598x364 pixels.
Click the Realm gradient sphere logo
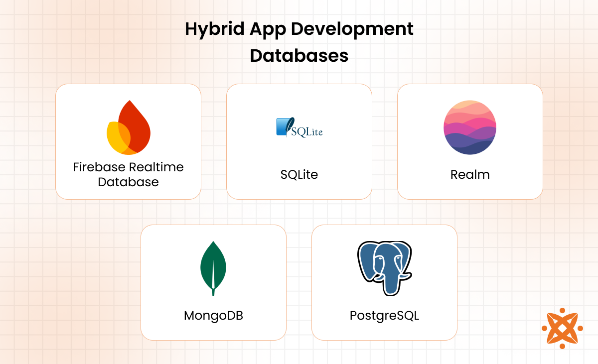point(470,127)
